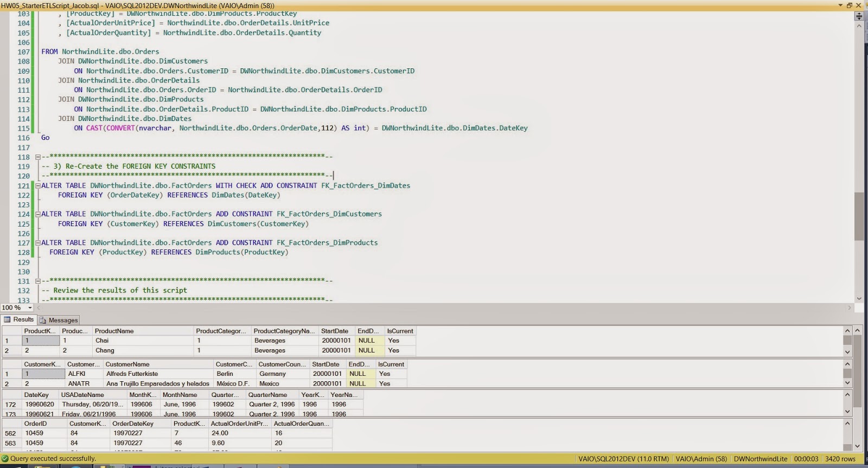Click 'FROM NorthwindLite.dbo.Orders' on line 107
Image resolution: width=868 pixels, height=468 pixels.
(x=100, y=52)
